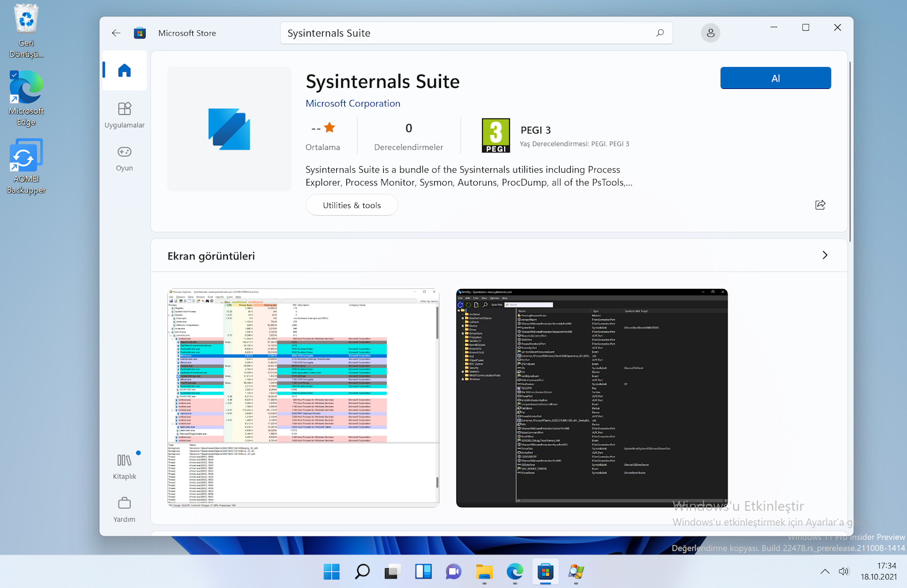Open Oyun (Games) in the sidebar
Screen dimensions: 907x588
pyautogui.click(x=124, y=159)
